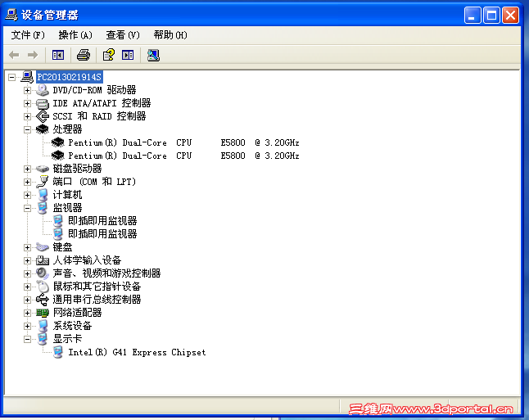Expand SCSI 和 RAID 控制器 node
Screen dimensions: 529x420
27,117
